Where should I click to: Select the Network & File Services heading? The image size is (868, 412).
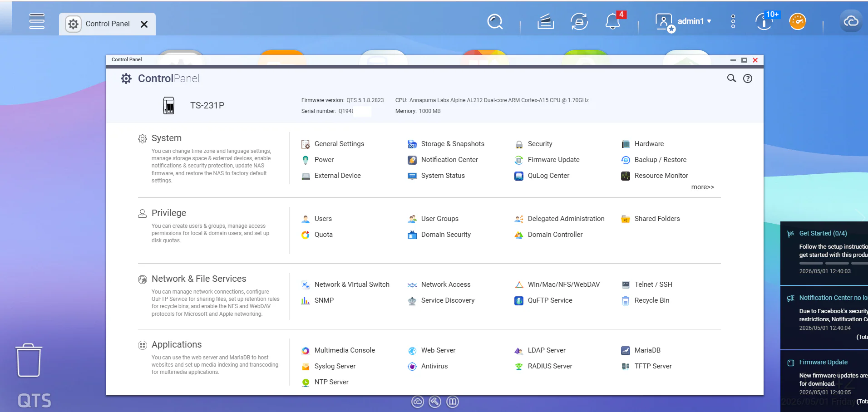(x=199, y=279)
